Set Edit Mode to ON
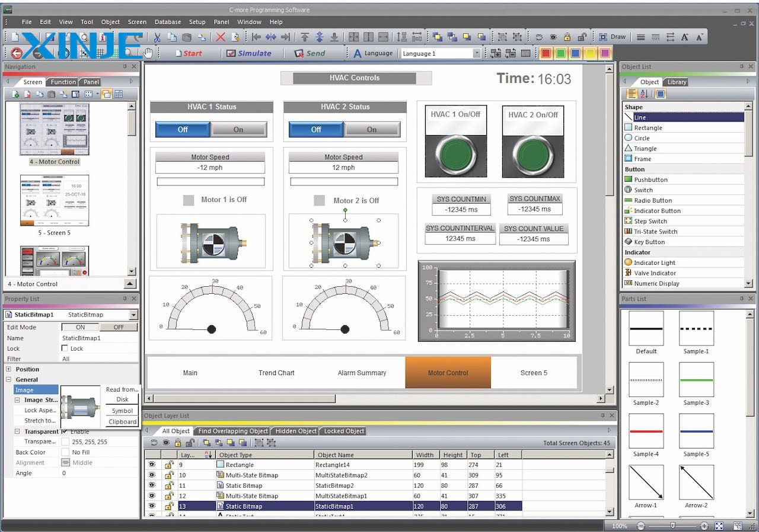Image resolution: width=759 pixels, height=532 pixels. tap(81, 327)
